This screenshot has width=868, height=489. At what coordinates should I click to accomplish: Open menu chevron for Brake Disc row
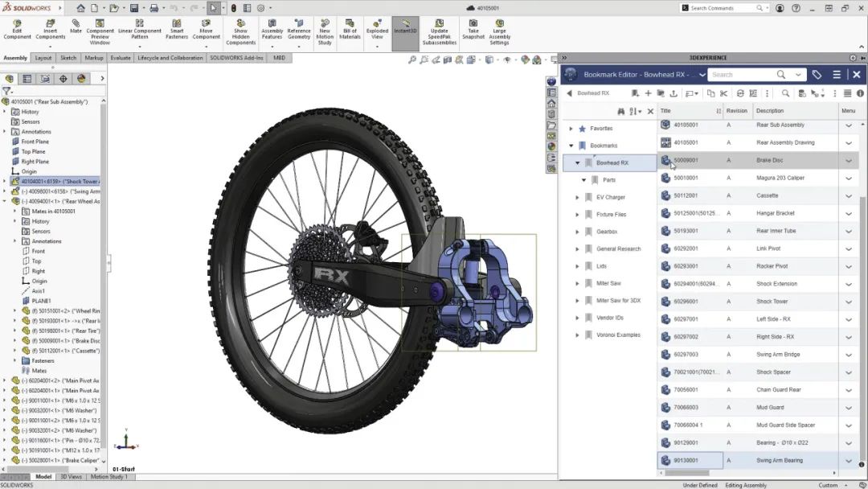point(848,161)
